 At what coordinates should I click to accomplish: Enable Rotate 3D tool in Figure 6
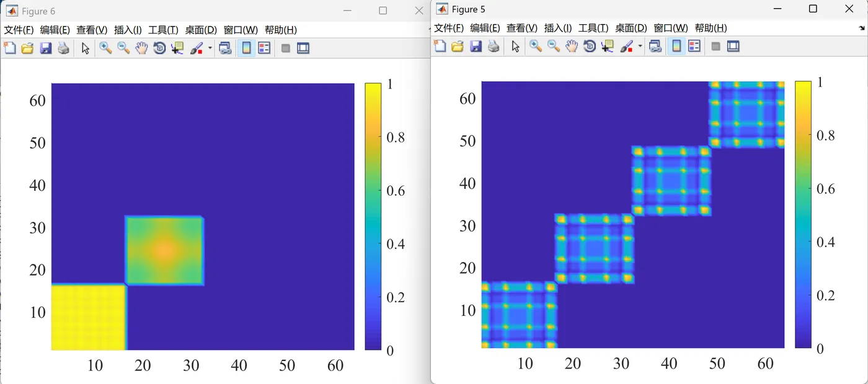159,48
